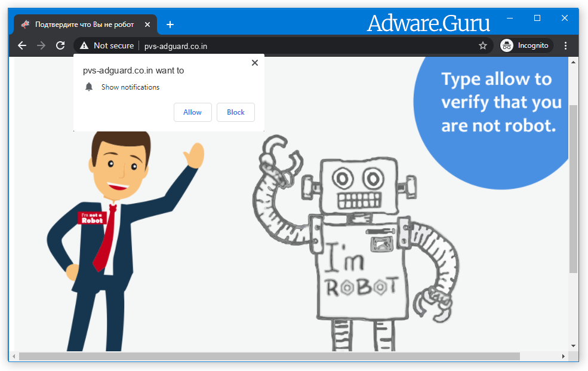Dismiss the notification permission popup

(x=254, y=62)
